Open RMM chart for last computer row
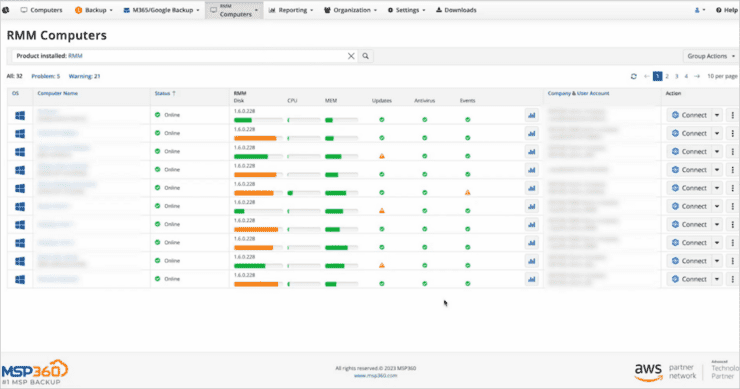Viewport: 740px width, 389px height. click(x=532, y=279)
